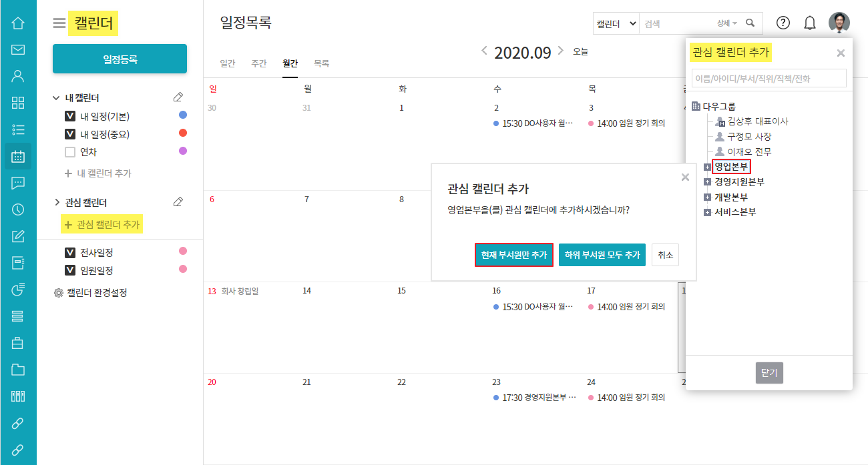The width and height of the screenshot is (868, 465).
Task: Click the search magnifier icon
Action: pos(750,23)
